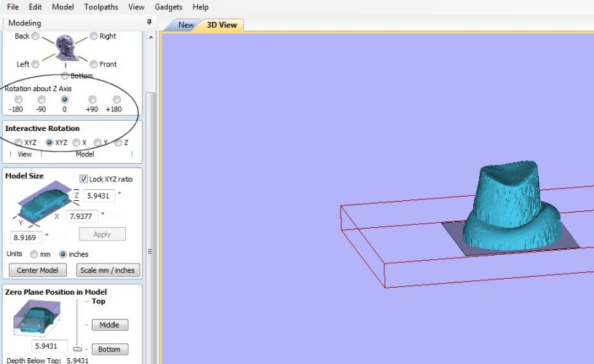Open the Toolpaths menu
The image size is (594, 364).
[101, 7]
